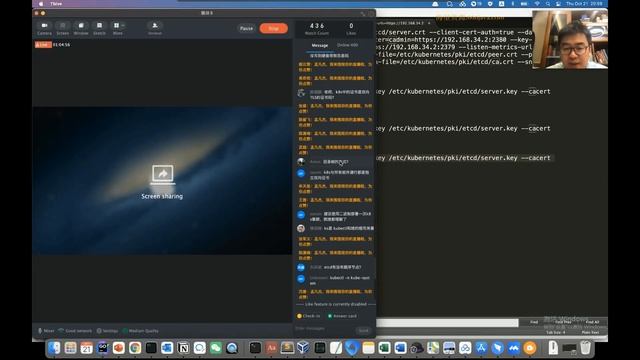Click the Find All button

point(592,322)
